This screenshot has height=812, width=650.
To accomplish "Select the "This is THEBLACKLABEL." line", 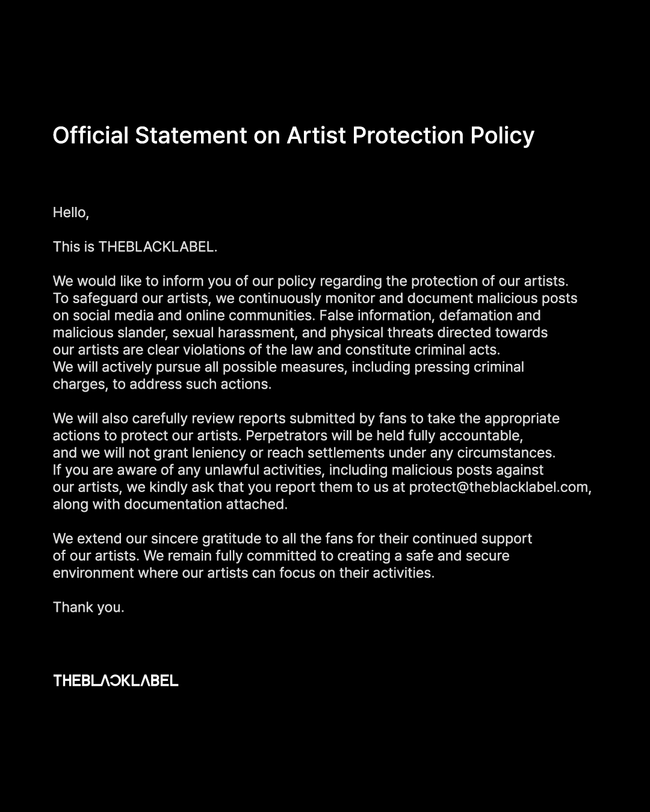I will [135, 247].
